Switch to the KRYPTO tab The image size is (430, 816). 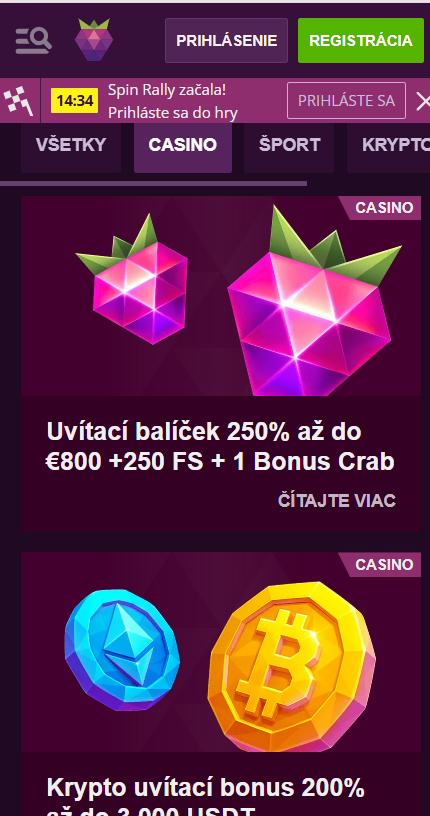pyautogui.click(x=388, y=145)
